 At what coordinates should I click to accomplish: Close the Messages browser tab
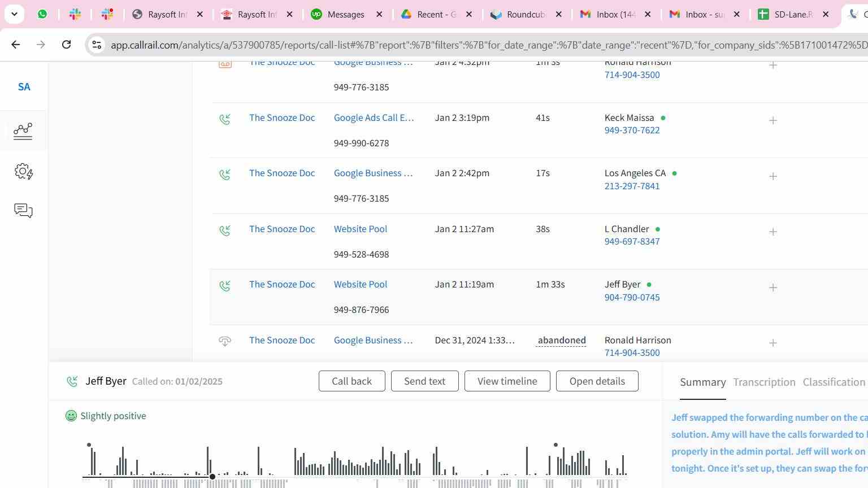tap(380, 14)
